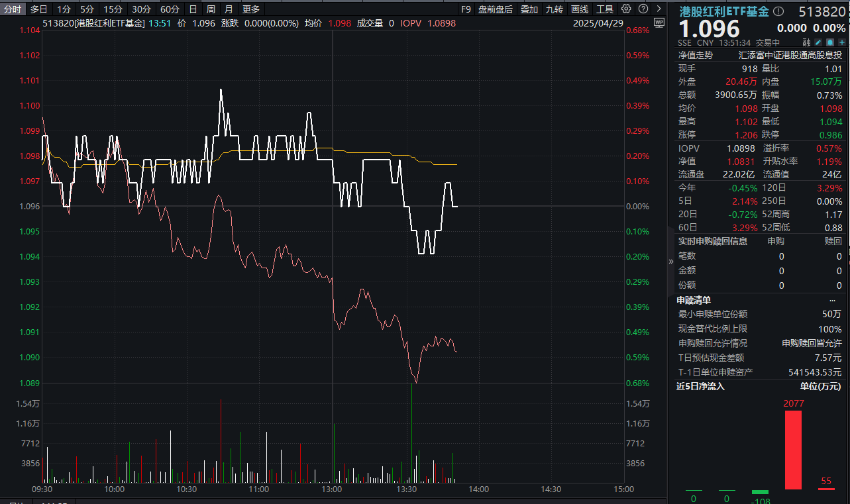Collapse the side panel with double-arrow handle

pyautogui.click(x=670, y=261)
